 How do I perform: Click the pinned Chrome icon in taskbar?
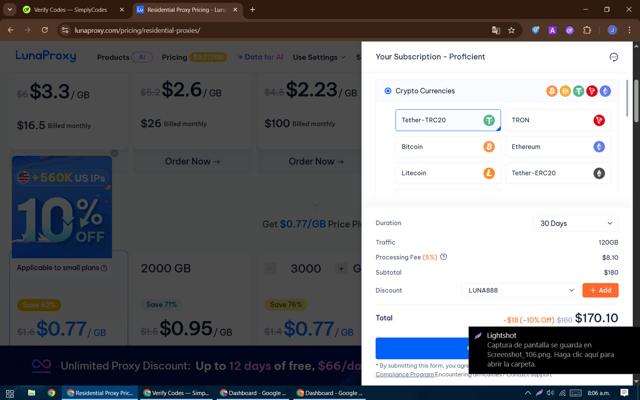51,393
